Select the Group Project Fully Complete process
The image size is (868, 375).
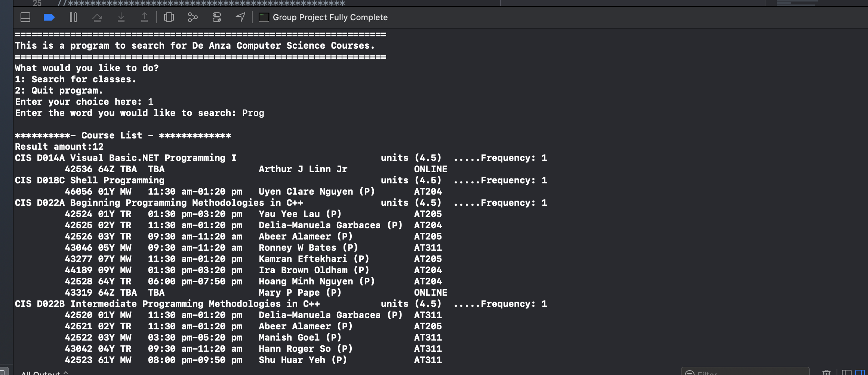330,17
